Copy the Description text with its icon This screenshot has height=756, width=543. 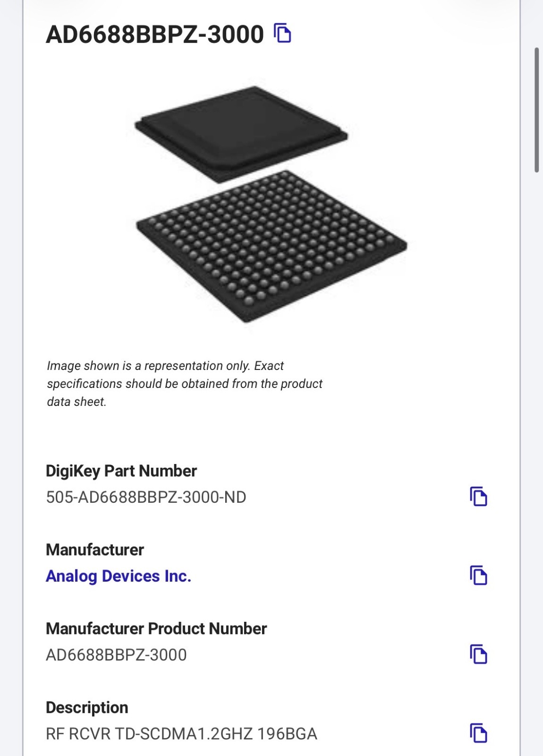coord(478,733)
